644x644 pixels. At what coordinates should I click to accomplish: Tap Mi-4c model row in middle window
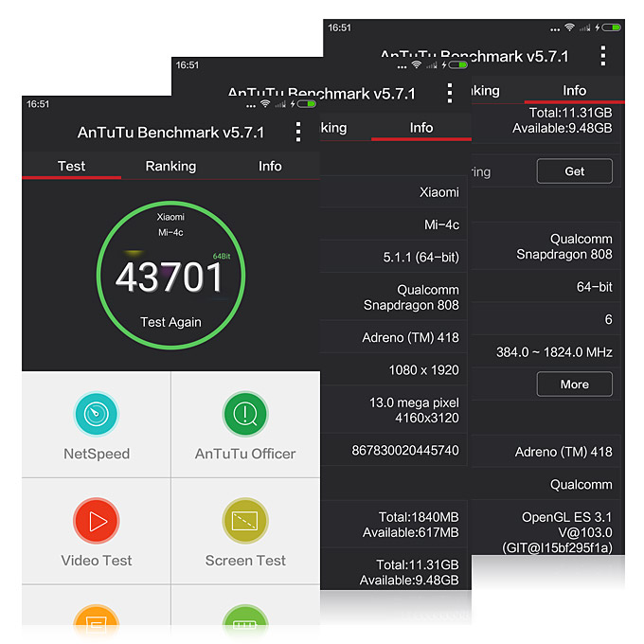point(393,224)
